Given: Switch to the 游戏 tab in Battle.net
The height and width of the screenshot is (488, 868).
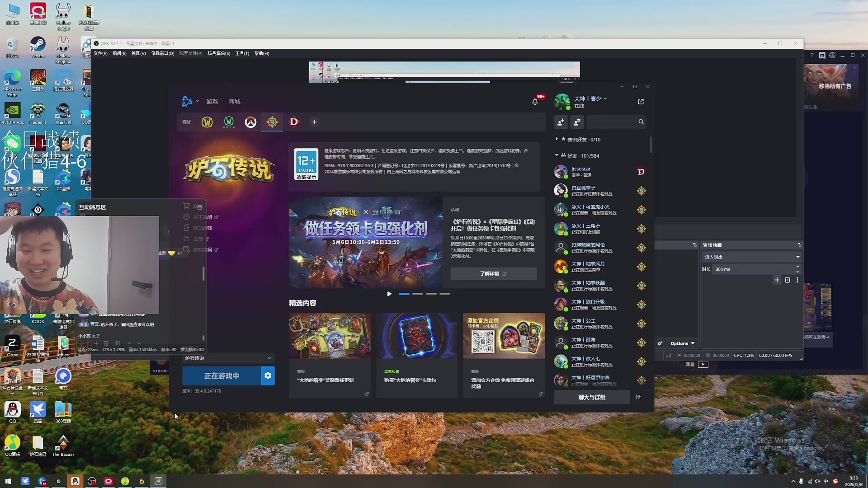Looking at the screenshot, I should click(212, 102).
